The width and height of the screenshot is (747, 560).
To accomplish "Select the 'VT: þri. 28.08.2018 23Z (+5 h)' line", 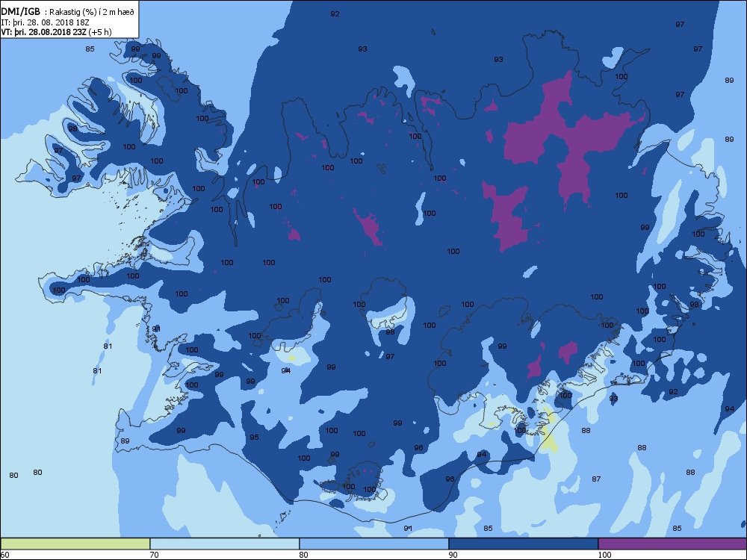I will tap(56, 32).
